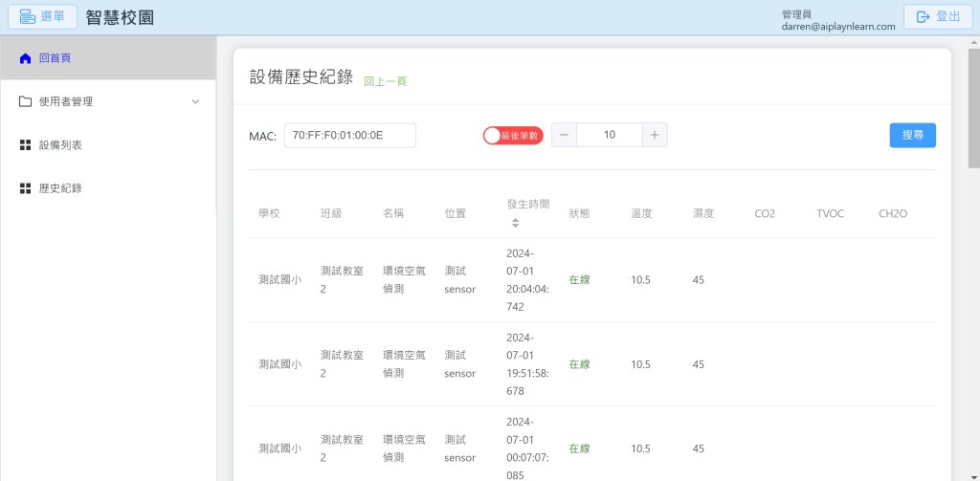The width and height of the screenshot is (980, 481).
Task: Open the 設備列表 menu item
Action: click(60, 145)
